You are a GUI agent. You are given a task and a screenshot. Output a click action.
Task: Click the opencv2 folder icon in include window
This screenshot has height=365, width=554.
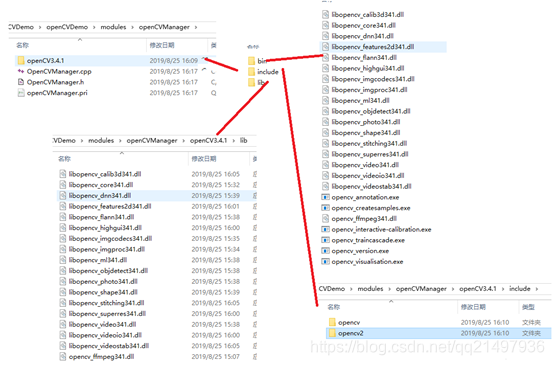332,333
